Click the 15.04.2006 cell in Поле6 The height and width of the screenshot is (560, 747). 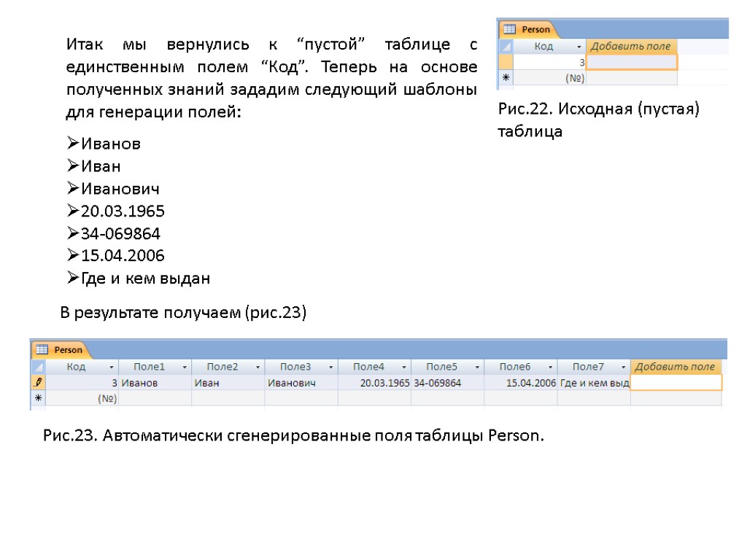pyautogui.click(x=521, y=383)
